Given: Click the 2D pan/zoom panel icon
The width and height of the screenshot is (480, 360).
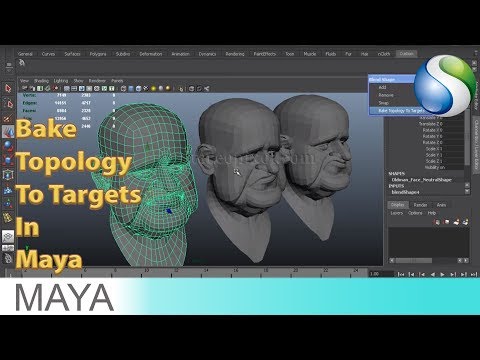Looking at the screenshot, I should [x=56, y=88].
